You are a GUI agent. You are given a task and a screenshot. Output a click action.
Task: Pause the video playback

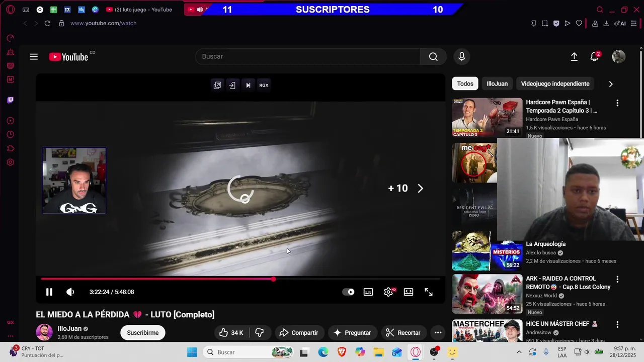(x=49, y=292)
